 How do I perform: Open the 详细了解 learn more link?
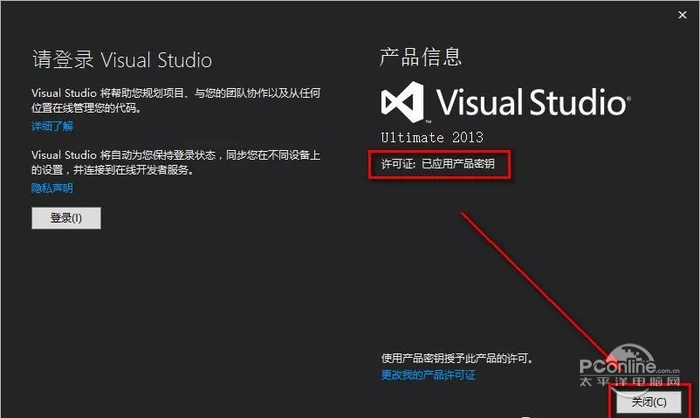point(52,126)
